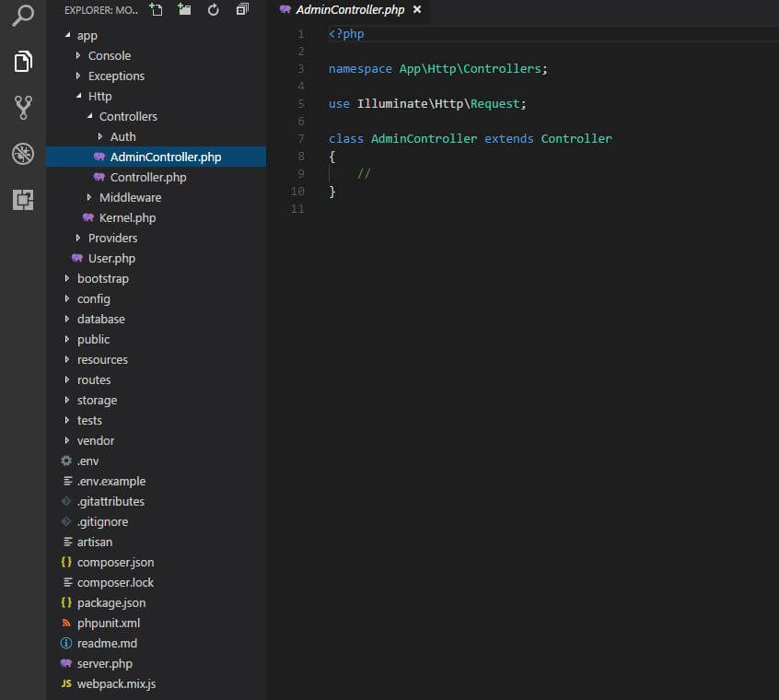Click the Collapse All folders icon
The height and width of the screenshot is (700, 779).
242,9
